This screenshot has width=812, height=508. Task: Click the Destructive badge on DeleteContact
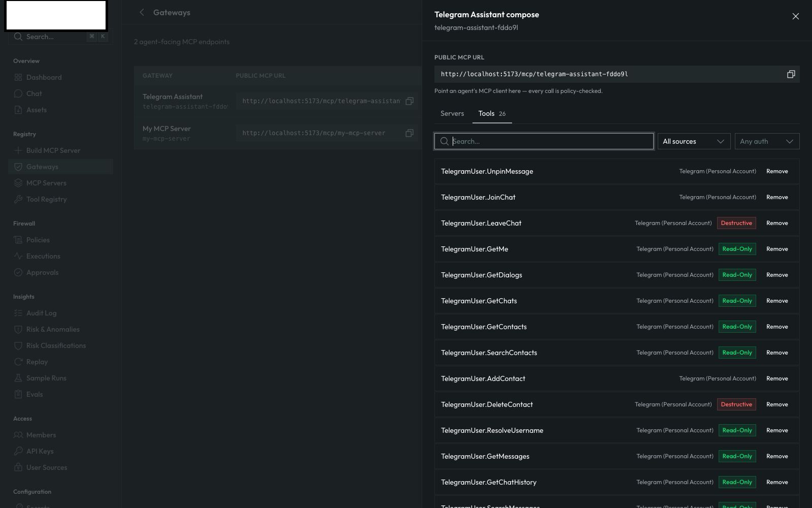(x=736, y=404)
